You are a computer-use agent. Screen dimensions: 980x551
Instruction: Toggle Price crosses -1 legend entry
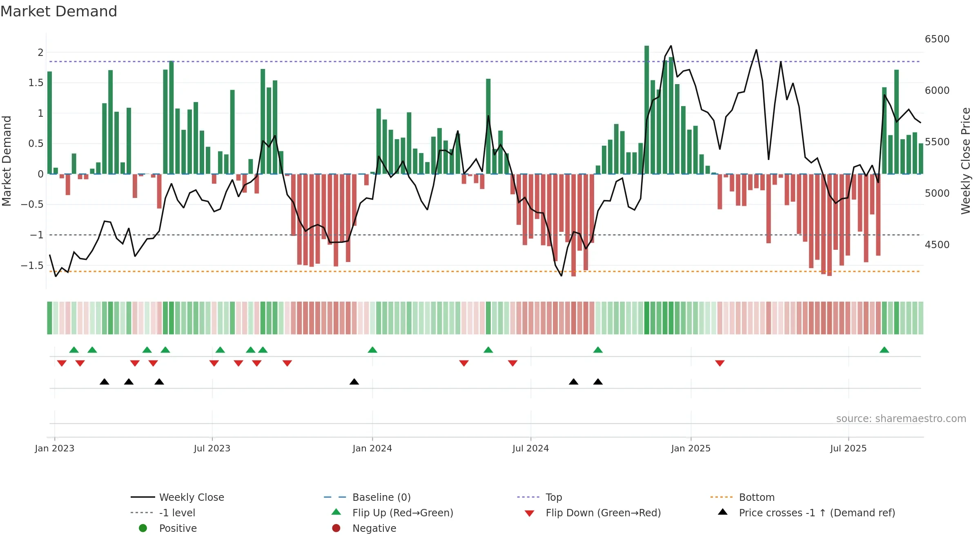(x=806, y=513)
